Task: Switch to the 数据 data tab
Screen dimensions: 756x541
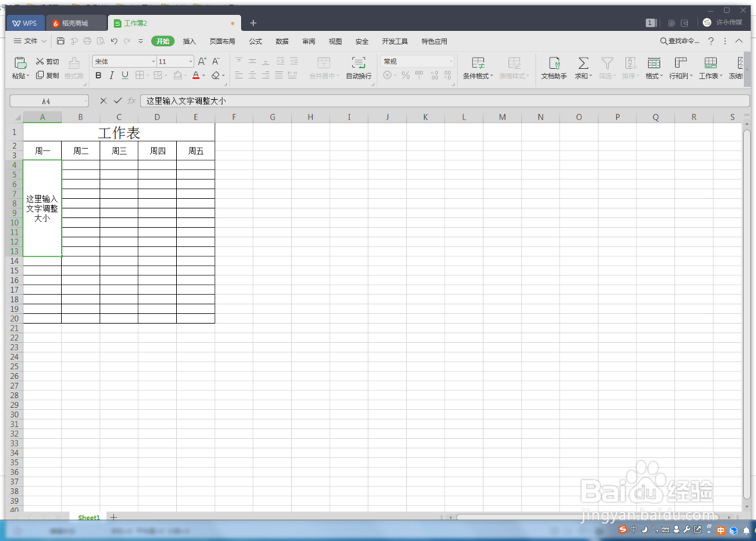Action: 282,42
